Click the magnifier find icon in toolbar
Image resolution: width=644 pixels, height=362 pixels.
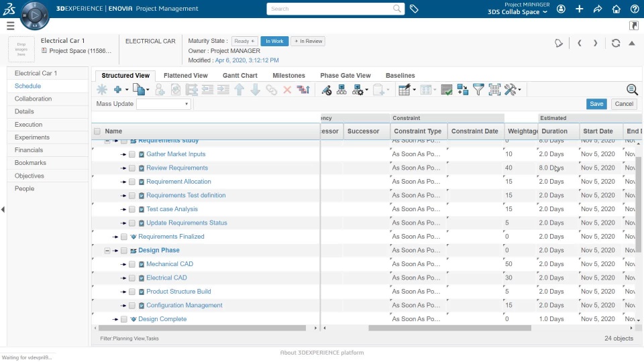click(x=632, y=89)
